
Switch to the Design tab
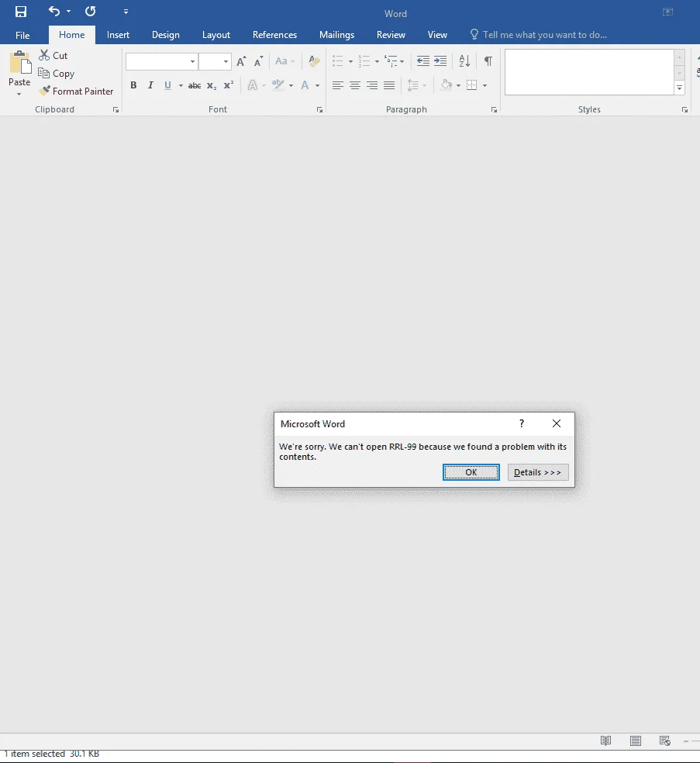(165, 35)
